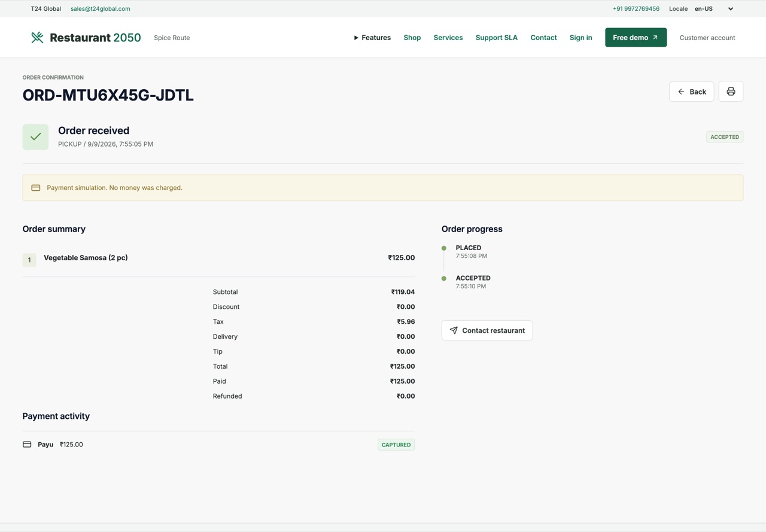Expand the Features disclosure triangle
Image resolution: width=766 pixels, height=532 pixels.
coord(356,38)
